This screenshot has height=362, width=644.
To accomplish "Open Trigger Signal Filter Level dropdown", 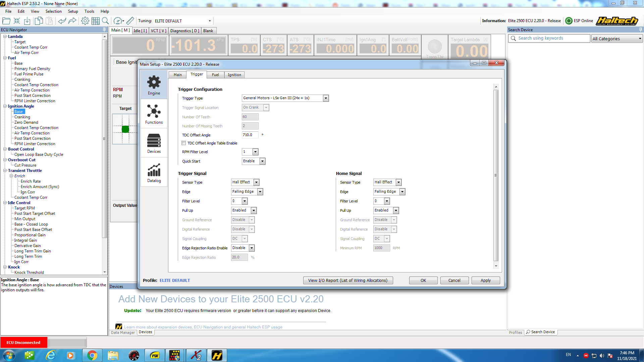I will [245, 201].
